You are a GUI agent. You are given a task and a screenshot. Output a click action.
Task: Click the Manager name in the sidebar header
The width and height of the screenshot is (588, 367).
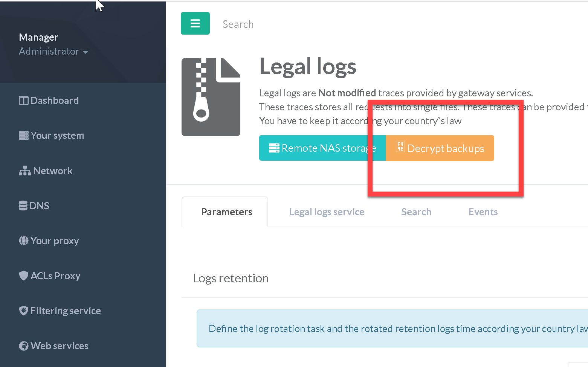[x=38, y=37]
